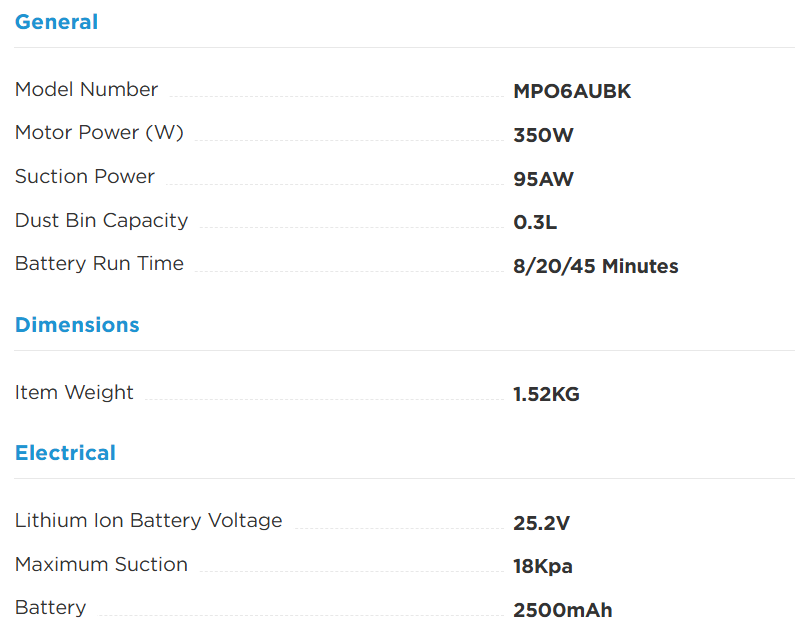Click the Dimensions section heading

click(77, 325)
